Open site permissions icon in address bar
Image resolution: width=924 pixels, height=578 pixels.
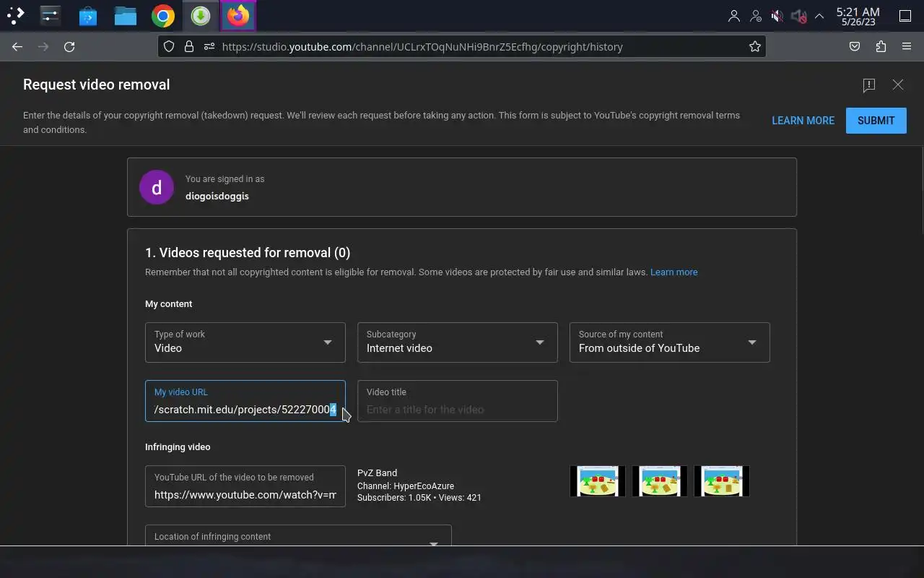click(x=209, y=46)
